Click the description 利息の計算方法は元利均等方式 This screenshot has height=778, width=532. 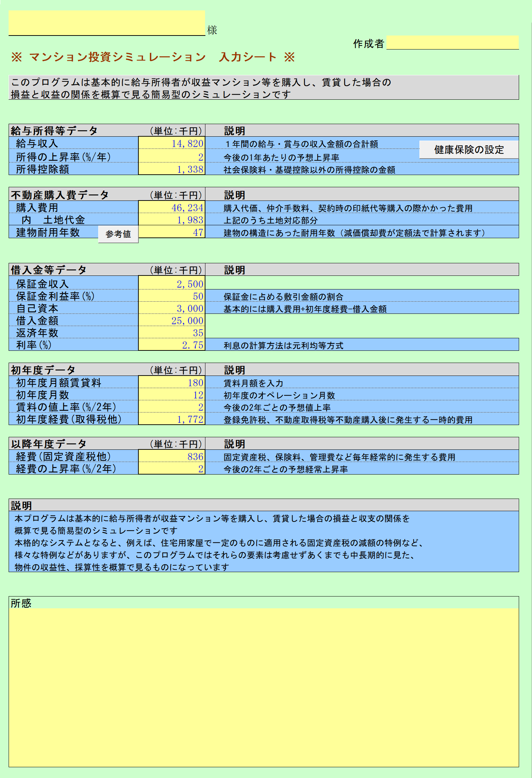tap(283, 345)
